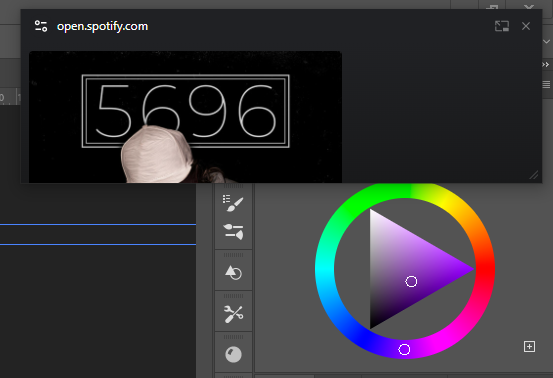Open the brush presets panel icon
The width and height of the screenshot is (553, 378).
click(233, 203)
